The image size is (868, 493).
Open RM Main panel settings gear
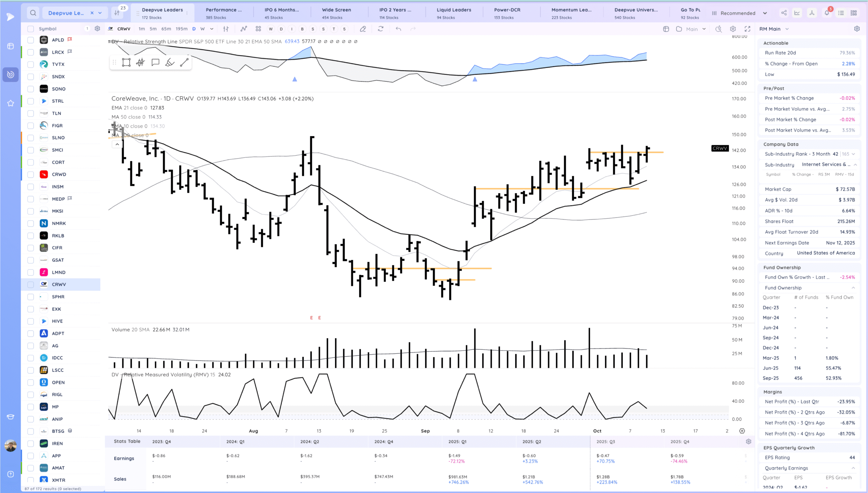tap(857, 29)
